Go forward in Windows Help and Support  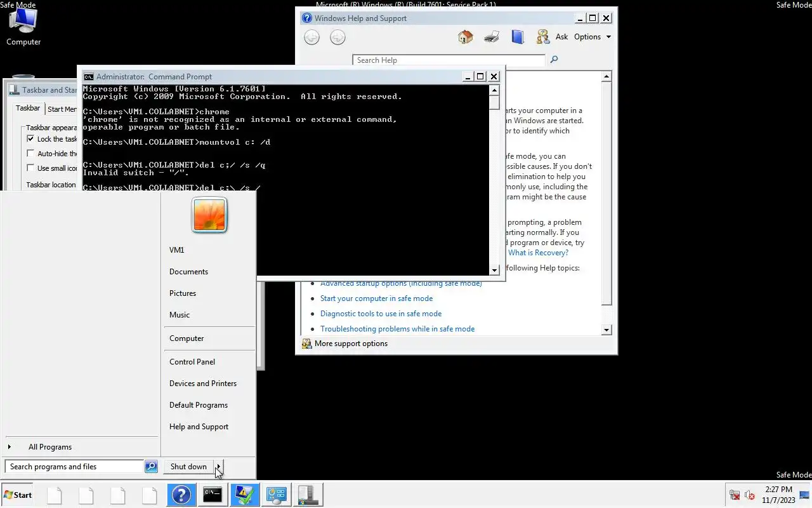point(337,37)
